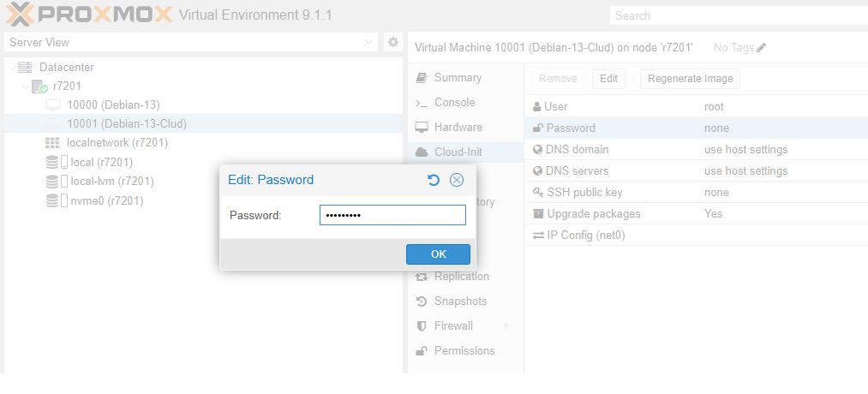
Task: Expand the Firewall submenu arrow
Action: coord(507,325)
